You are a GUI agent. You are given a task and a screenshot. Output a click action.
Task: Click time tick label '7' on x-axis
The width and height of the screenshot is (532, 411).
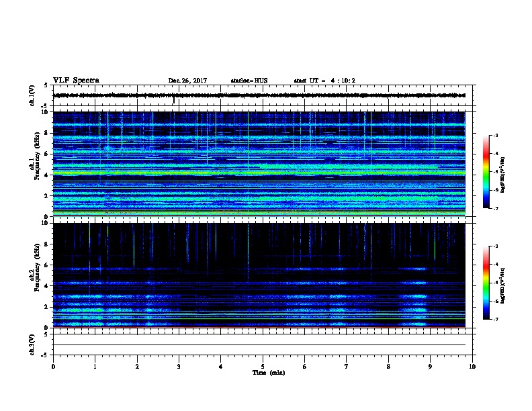pos(347,367)
